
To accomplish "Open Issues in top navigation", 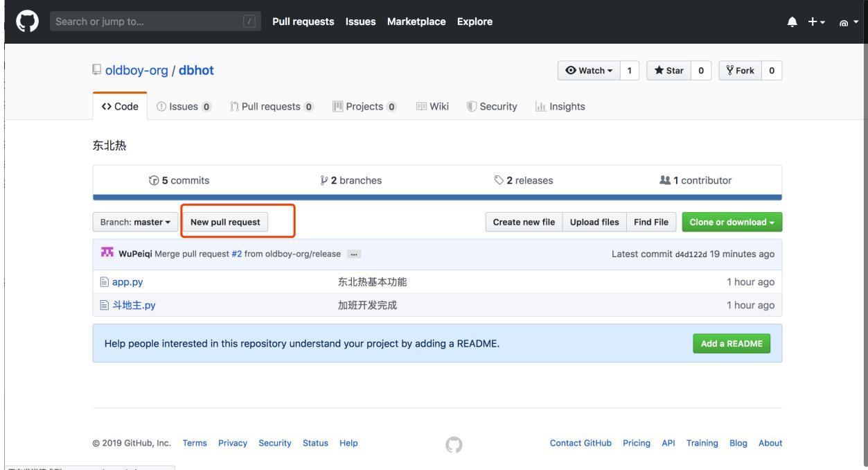I will pyautogui.click(x=360, y=21).
